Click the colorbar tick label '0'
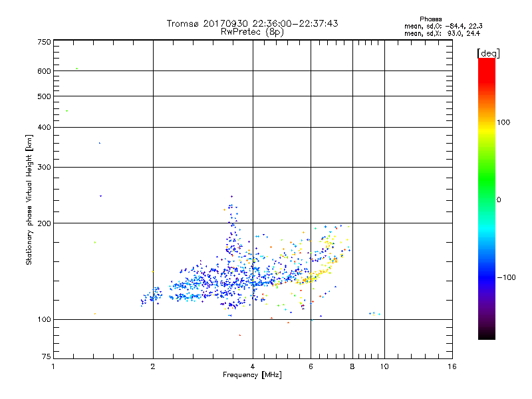The image size is (532, 399). (499, 200)
